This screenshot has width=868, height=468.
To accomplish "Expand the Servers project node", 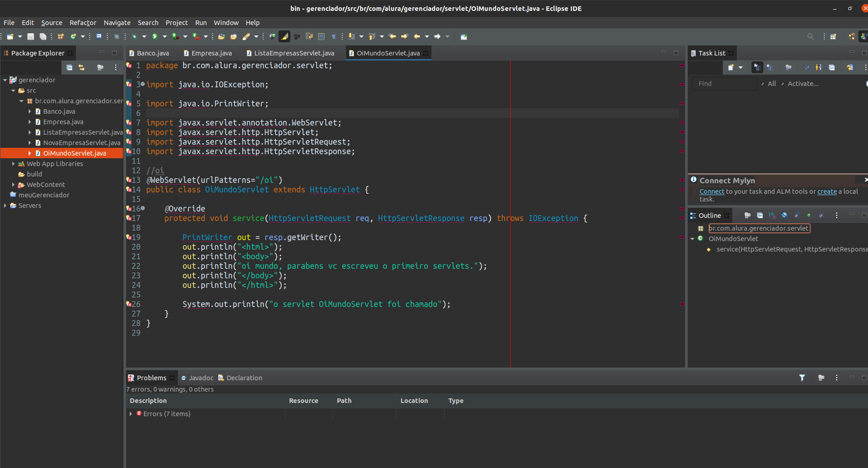I will pos(5,206).
